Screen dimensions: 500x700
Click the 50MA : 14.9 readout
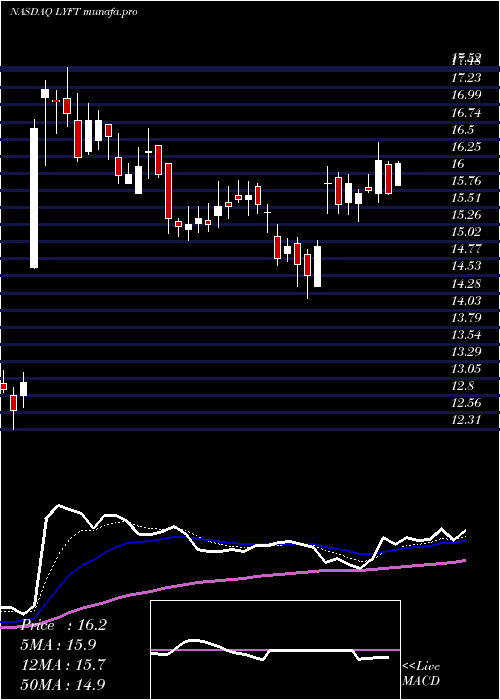pos(63,684)
